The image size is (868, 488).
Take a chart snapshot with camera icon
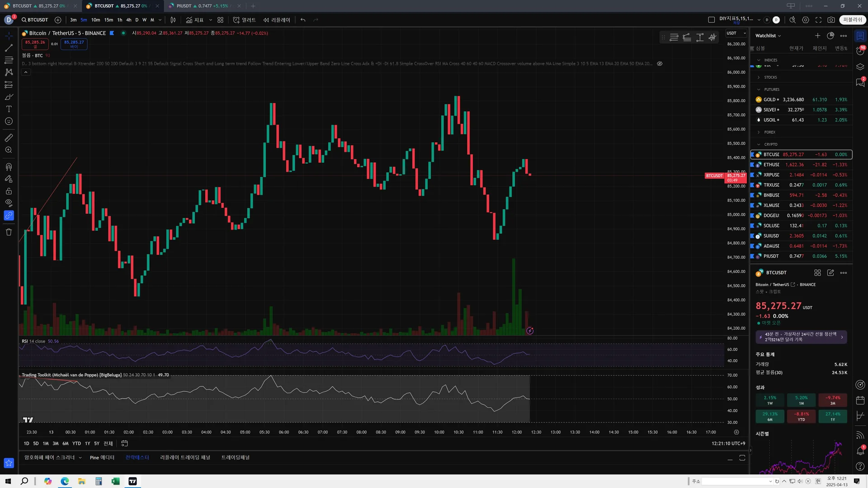coord(831,20)
